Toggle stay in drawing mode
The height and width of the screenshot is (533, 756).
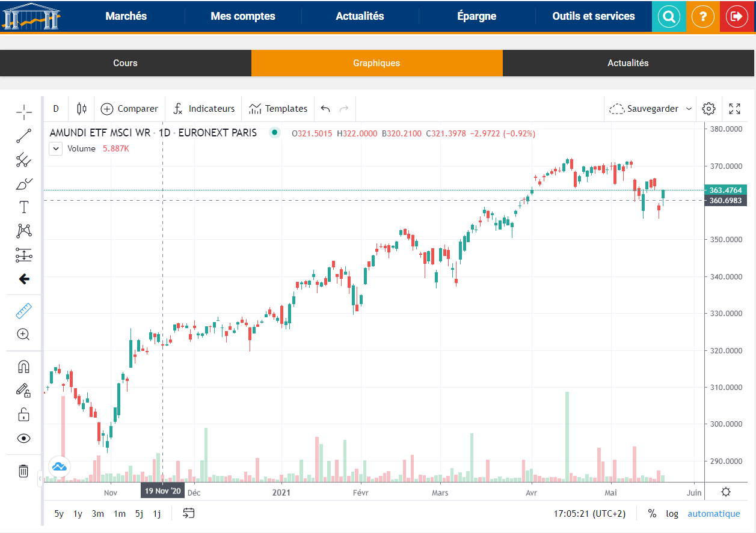pyautogui.click(x=24, y=391)
